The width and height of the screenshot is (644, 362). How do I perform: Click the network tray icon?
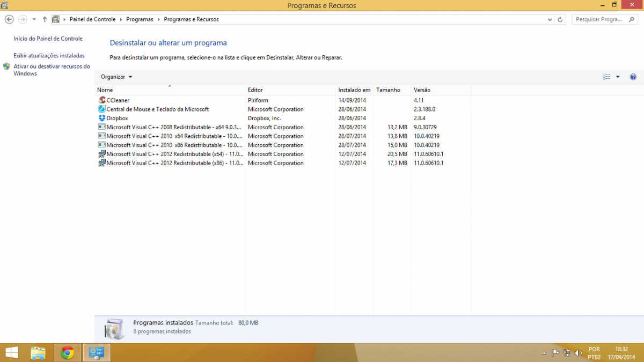[567, 353]
